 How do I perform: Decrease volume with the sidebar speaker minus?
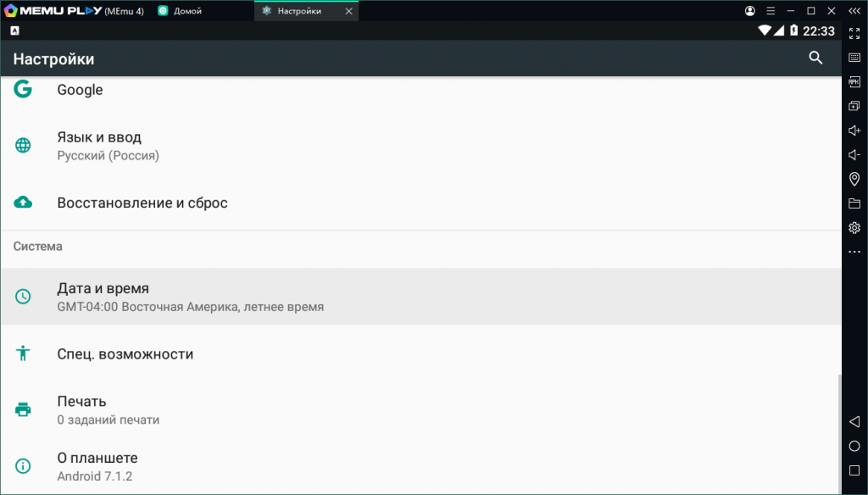[x=854, y=154]
